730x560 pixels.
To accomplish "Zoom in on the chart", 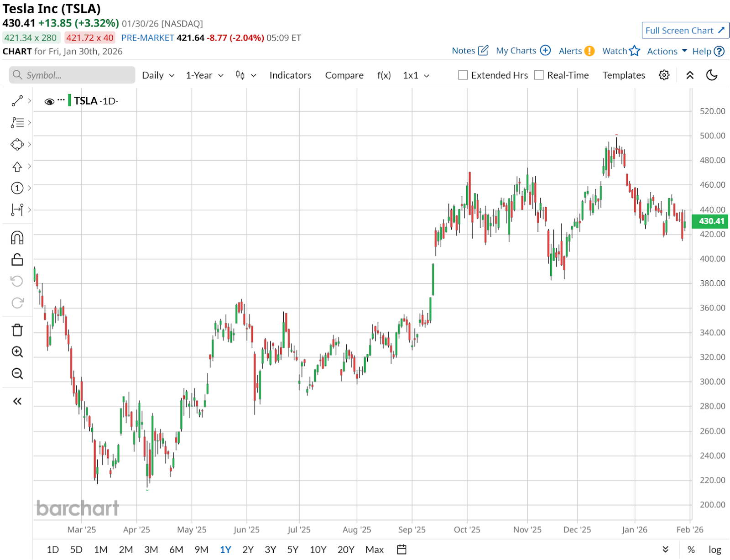I will coord(17,352).
